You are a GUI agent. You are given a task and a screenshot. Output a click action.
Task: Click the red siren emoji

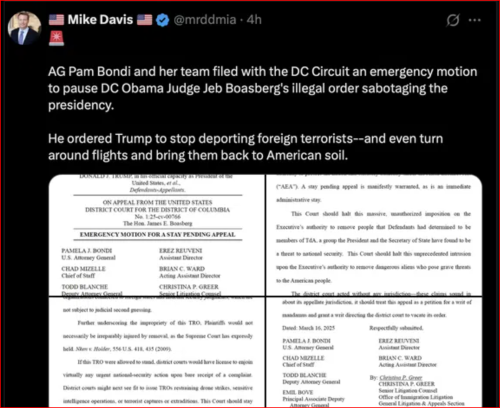click(56, 39)
